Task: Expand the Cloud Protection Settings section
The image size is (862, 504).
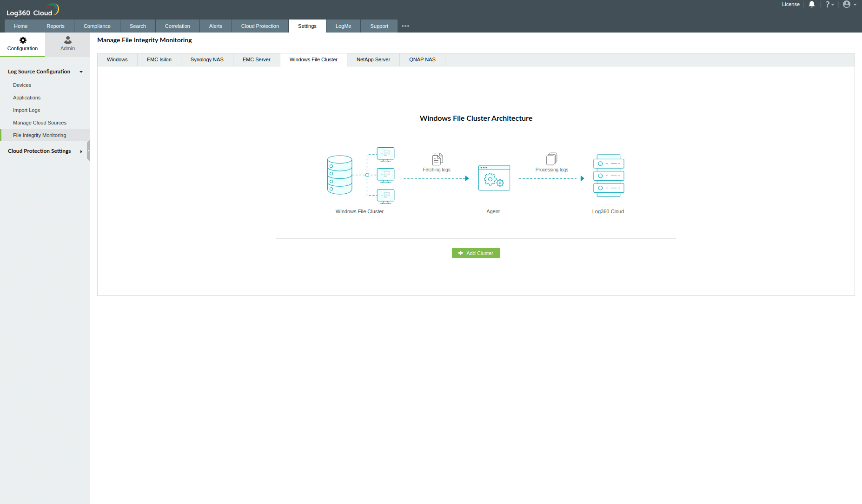Action: coord(81,151)
